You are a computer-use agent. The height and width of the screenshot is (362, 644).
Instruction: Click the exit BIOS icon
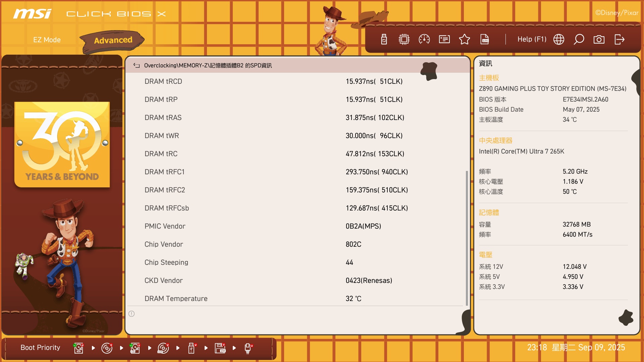pyautogui.click(x=619, y=40)
